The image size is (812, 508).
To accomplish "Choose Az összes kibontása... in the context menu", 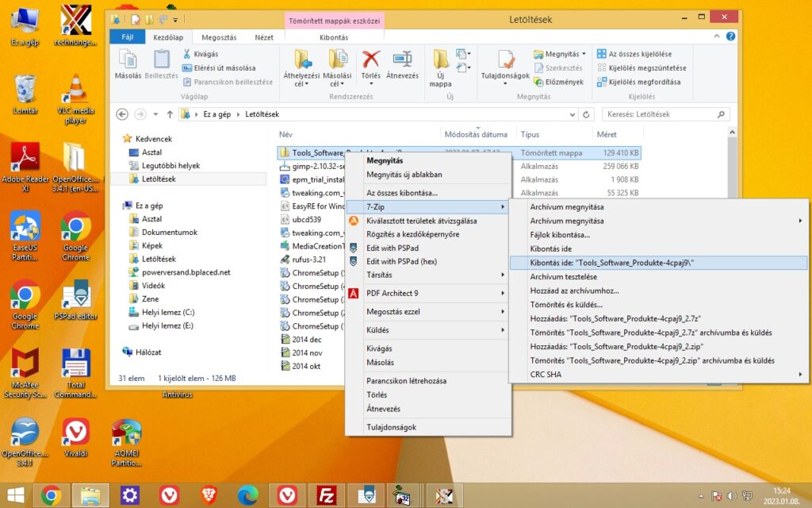I will pyautogui.click(x=428, y=193).
